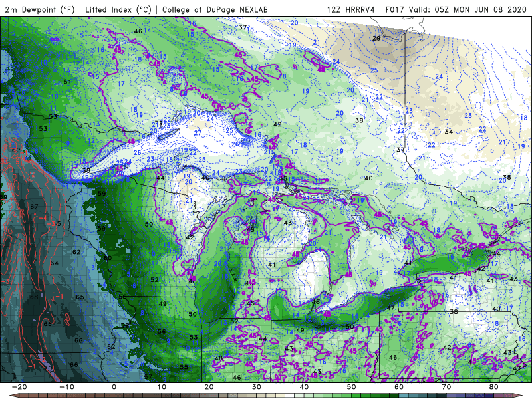Viewport: 532px width, 399px height.
Task: Click the 'Lifted Index (°C)' header label
Action: coord(118,9)
